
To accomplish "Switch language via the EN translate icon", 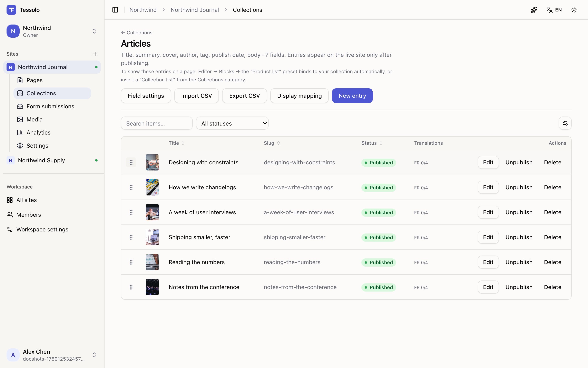I will [x=554, y=10].
